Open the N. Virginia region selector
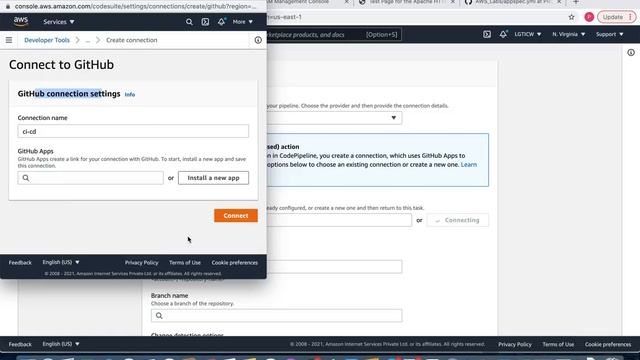The image size is (640, 360). [x=569, y=34]
